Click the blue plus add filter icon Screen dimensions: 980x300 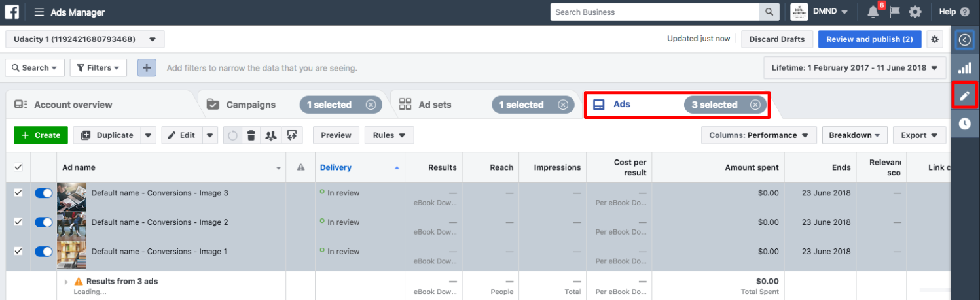147,68
